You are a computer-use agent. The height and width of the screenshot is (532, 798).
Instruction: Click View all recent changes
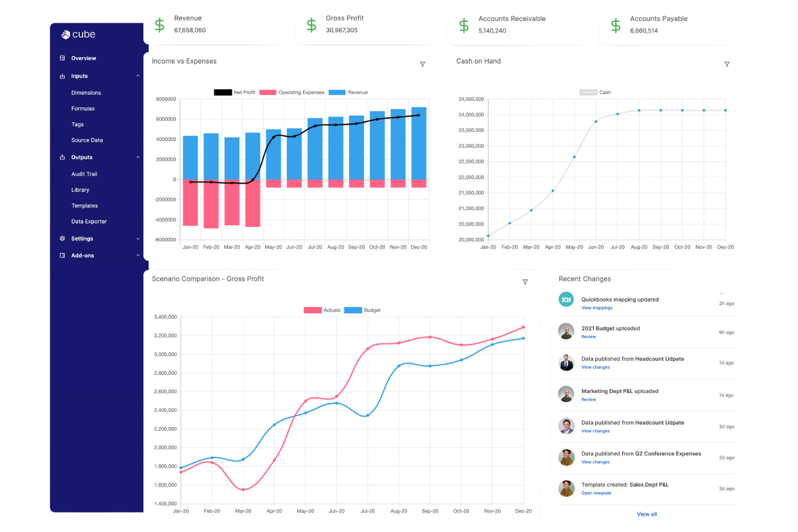coord(647,514)
